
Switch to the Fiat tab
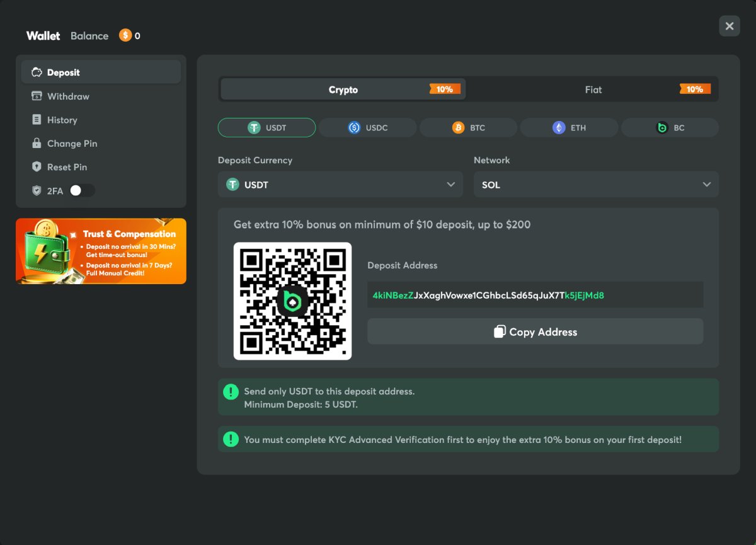[593, 89]
